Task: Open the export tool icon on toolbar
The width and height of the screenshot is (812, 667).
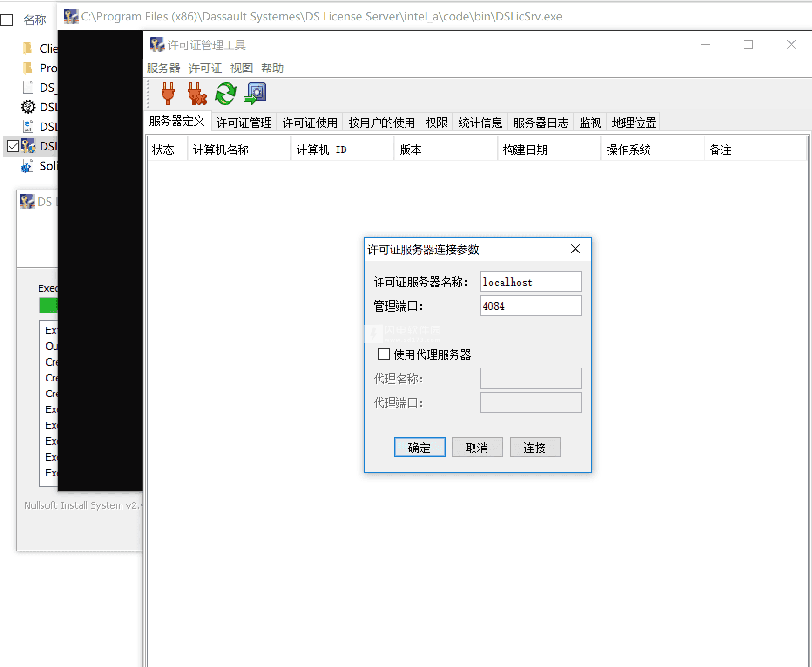Action: click(x=254, y=93)
